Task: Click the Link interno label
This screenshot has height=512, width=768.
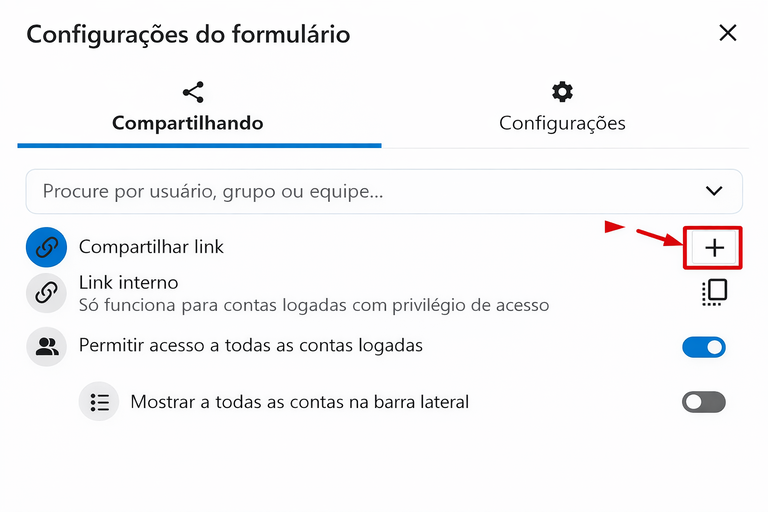Action: [x=129, y=283]
